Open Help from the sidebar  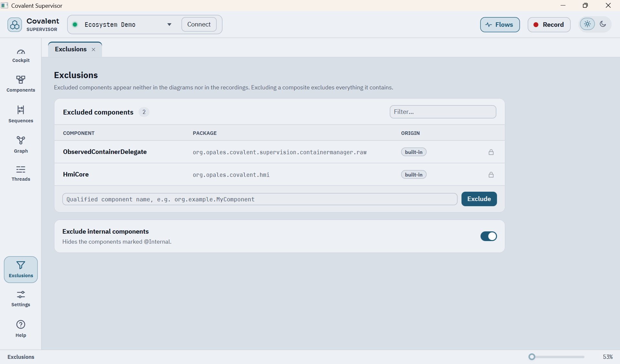click(21, 329)
